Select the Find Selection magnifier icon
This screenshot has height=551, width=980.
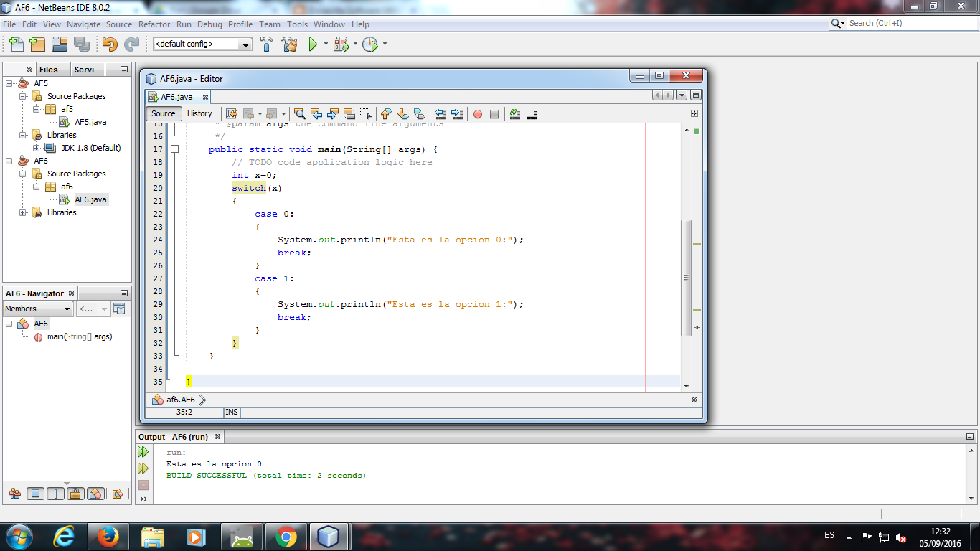tap(299, 113)
